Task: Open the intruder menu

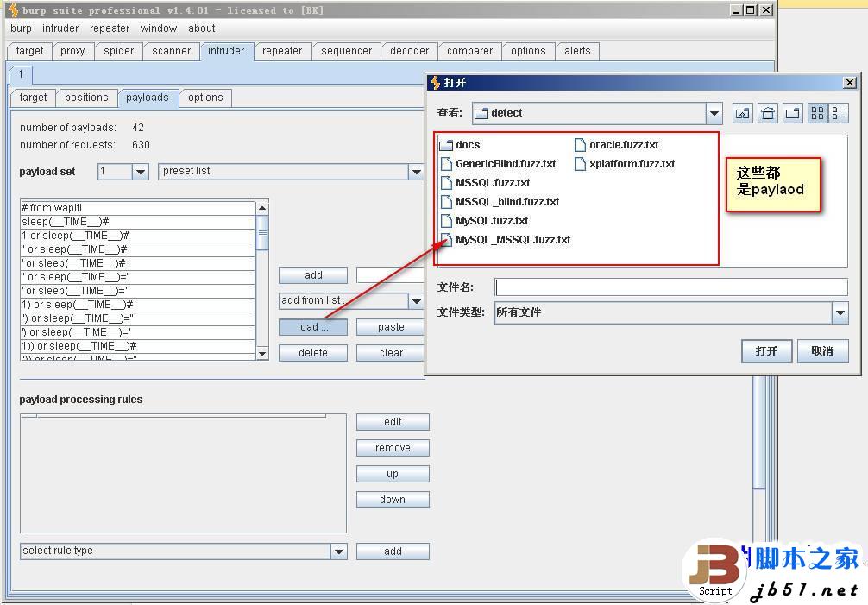Action: click(60, 28)
